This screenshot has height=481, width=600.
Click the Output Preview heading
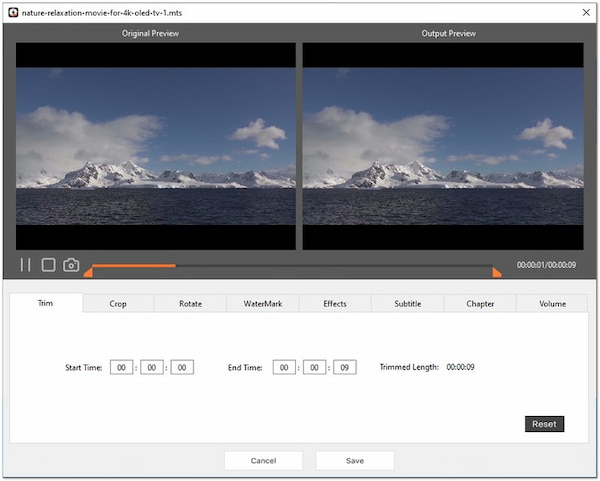click(448, 34)
